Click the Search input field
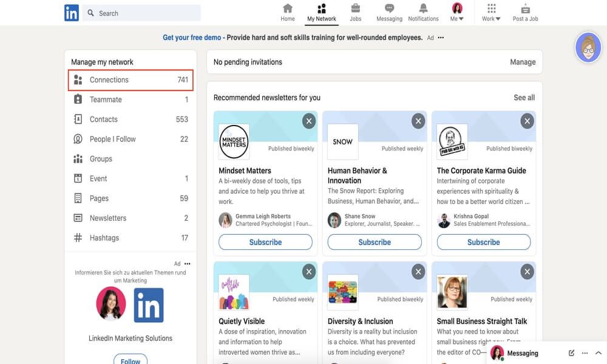This screenshot has width=607, height=364. (x=141, y=13)
